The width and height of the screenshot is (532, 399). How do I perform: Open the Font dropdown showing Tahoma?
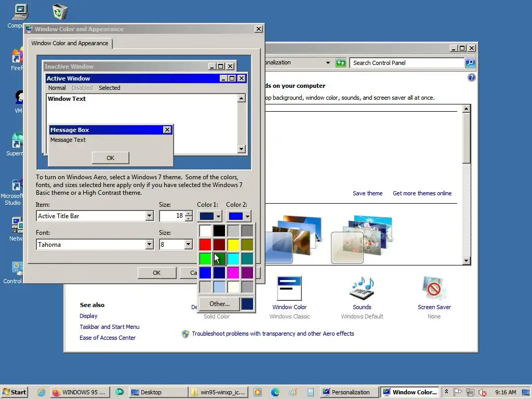tap(149, 244)
